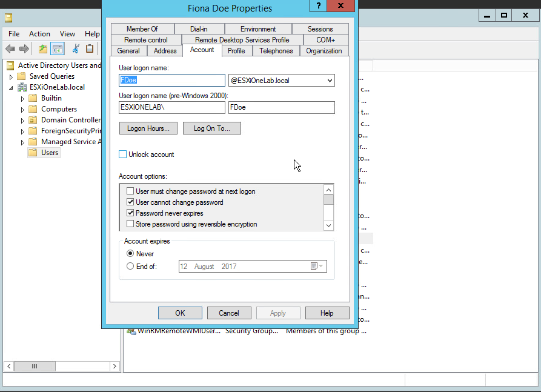Select the End of account expiration radio
The width and height of the screenshot is (541, 392).
point(129,265)
